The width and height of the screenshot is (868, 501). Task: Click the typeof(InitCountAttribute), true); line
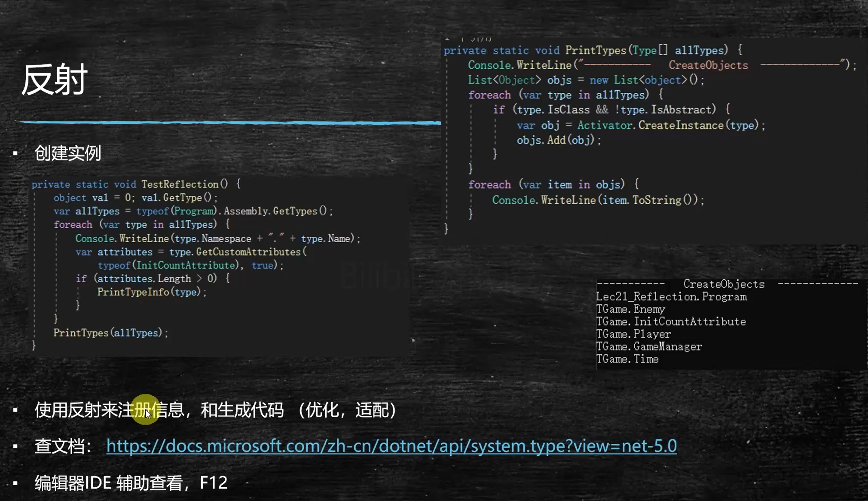[x=191, y=265]
